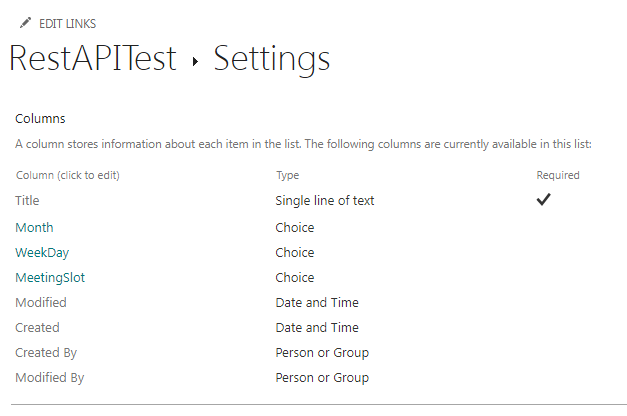This screenshot has height=416, width=627.
Task: Open EDIT LINKS
Action: pos(68,24)
